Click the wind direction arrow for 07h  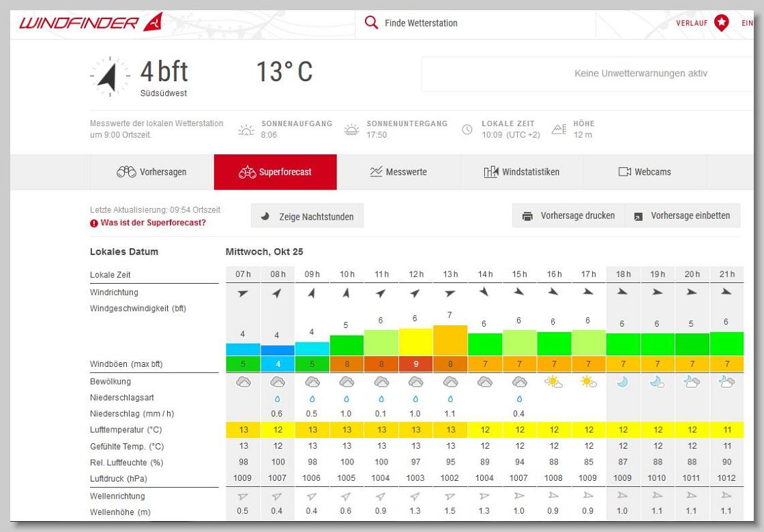[x=243, y=293]
